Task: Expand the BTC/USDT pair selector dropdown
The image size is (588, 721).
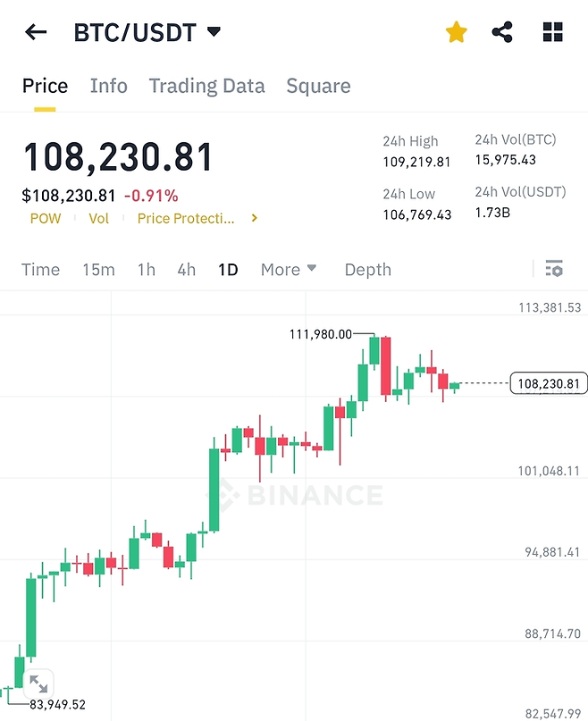Action: click(214, 32)
